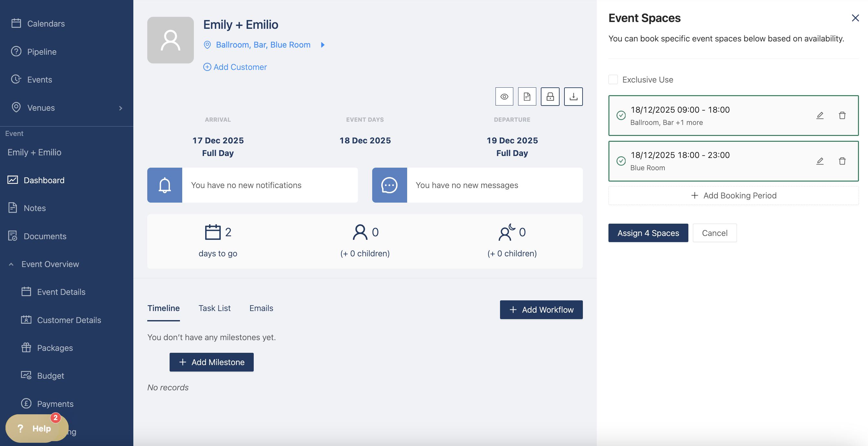Click the document icon button in toolbar
This screenshot has width=868, height=446.
pyautogui.click(x=527, y=97)
